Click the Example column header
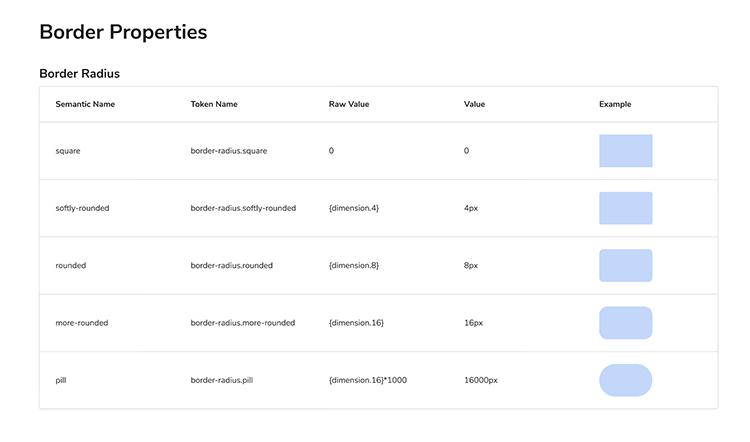 click(615, 104)
